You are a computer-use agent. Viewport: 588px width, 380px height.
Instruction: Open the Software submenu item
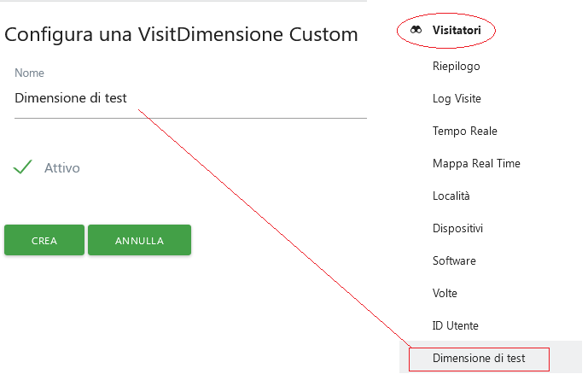click(454, 260)
